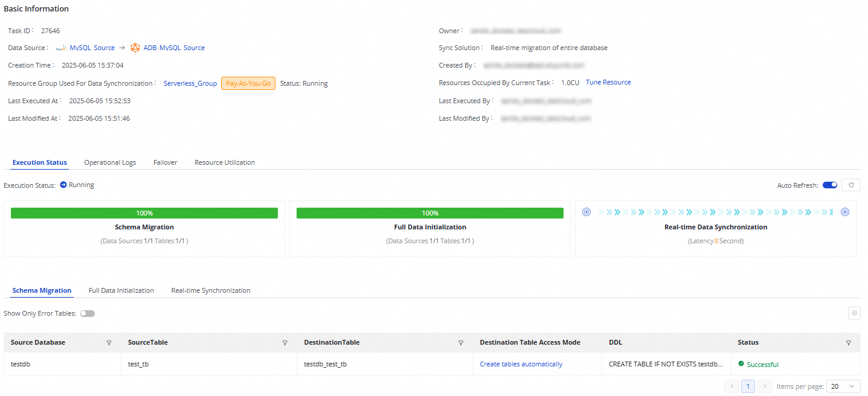Viewport: 868px width, 396px height.
Task: Click the ADB MySQL destination icon
Action: click(135, 48)
